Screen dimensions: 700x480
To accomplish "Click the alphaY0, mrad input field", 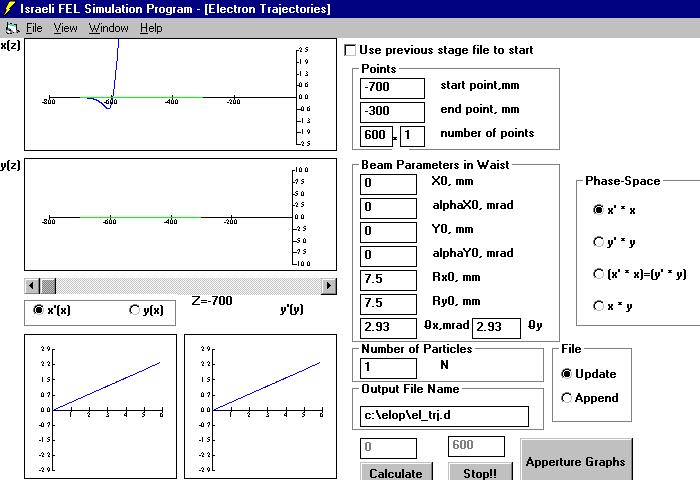I will [x=388, y=256].
